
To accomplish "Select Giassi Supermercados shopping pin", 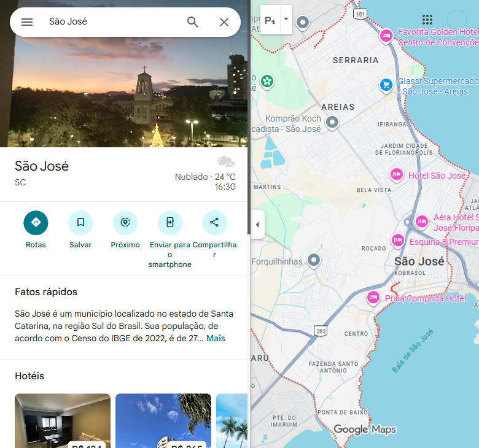I will 386,85.
